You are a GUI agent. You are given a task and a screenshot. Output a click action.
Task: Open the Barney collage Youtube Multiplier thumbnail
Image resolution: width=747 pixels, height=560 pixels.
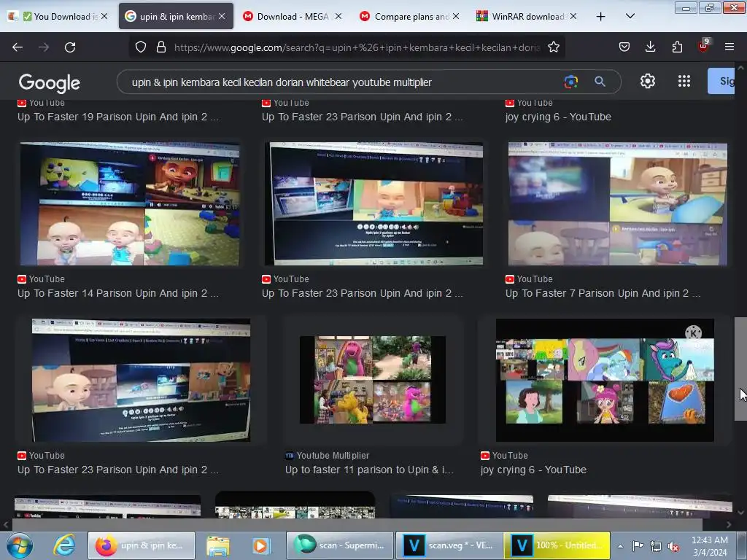[x=373, y=380]
